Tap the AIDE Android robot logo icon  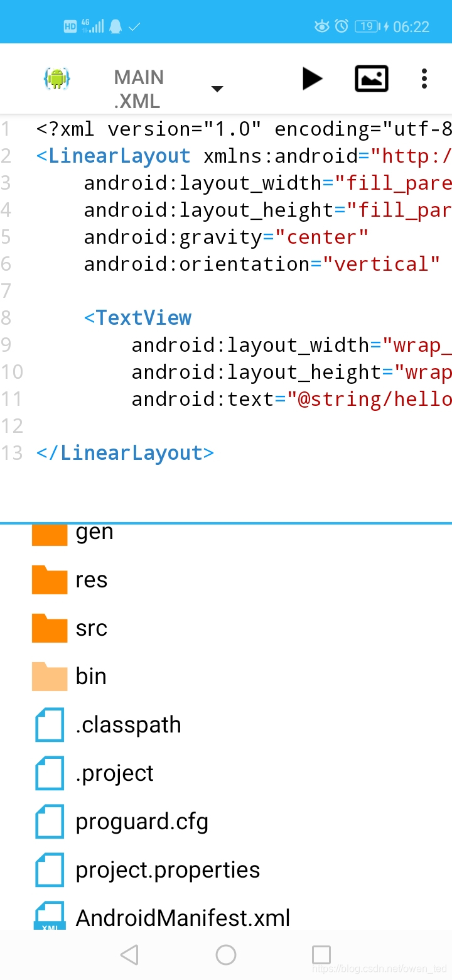(56, 79)
